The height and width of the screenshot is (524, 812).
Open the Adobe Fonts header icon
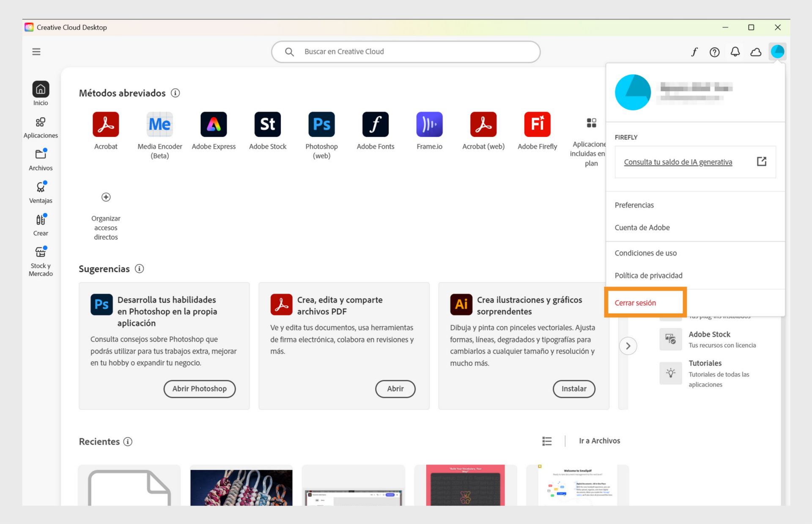pos(694,52)
